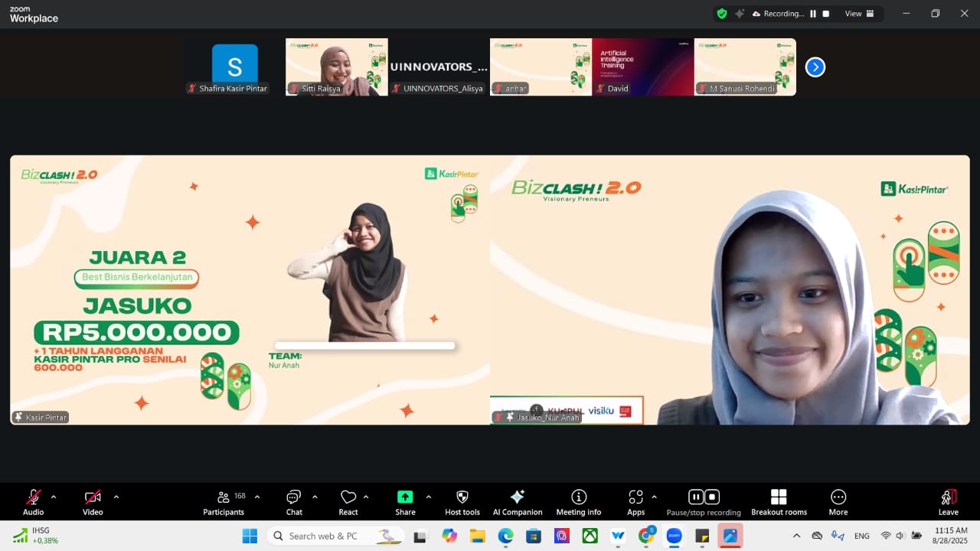This screenshot has width=980, height=551.
Task: Click the Kasir Pintar shared video tile
Action: click(x=250, y=290)
